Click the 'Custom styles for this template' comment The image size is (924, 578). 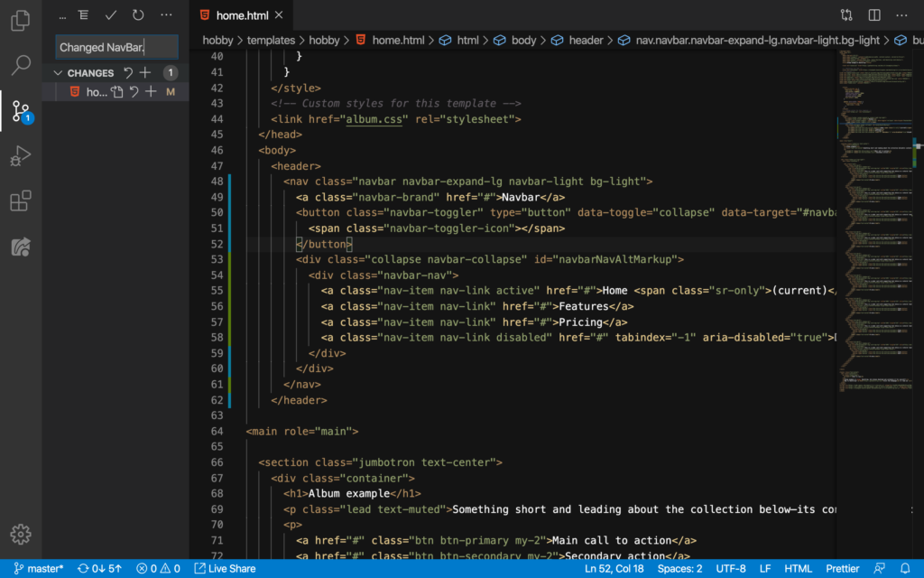coord(396,104)
